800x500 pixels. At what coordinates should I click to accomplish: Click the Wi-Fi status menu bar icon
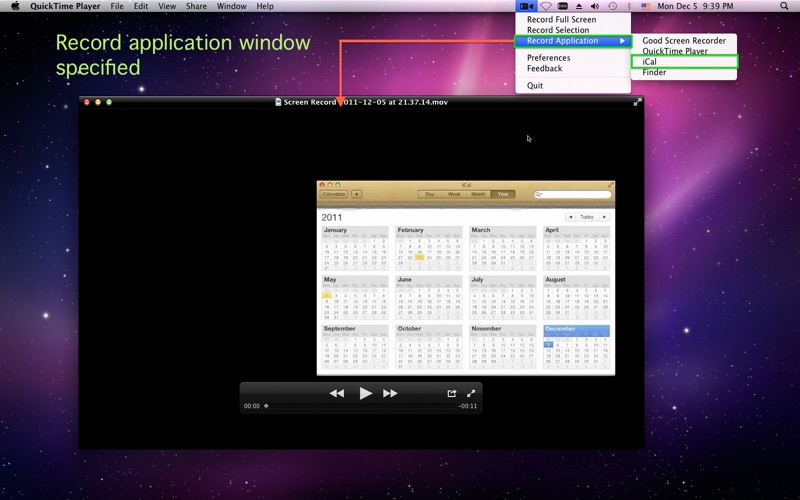[x=546, y=6]
